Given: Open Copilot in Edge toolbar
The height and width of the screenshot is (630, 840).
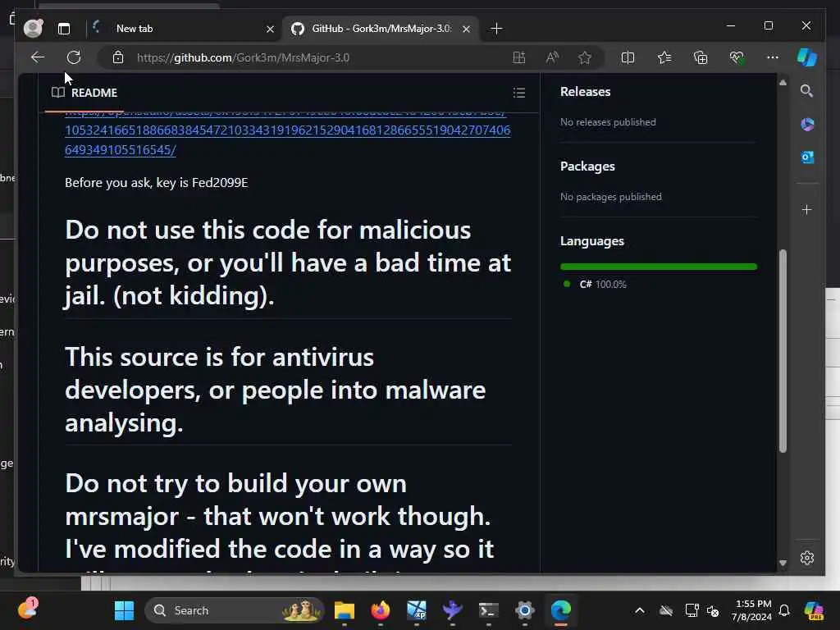Looking at the screenshot, I should click(x=807, y=57).
